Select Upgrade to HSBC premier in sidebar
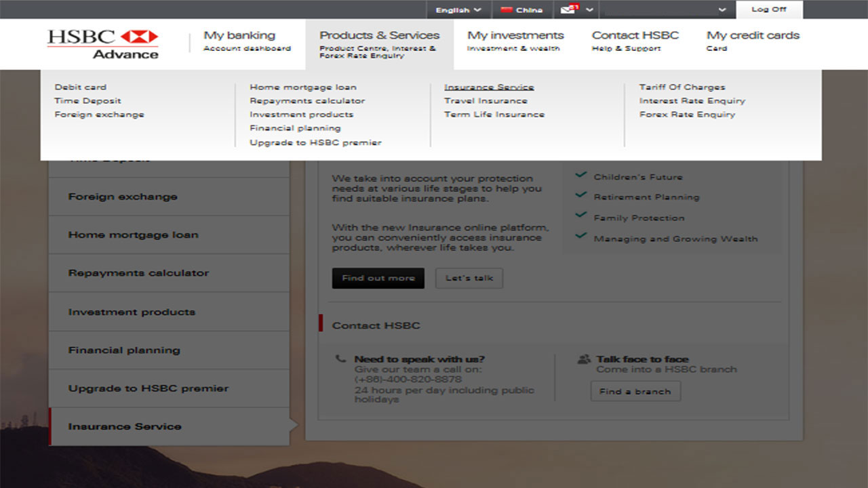 (x=170, y=388)
